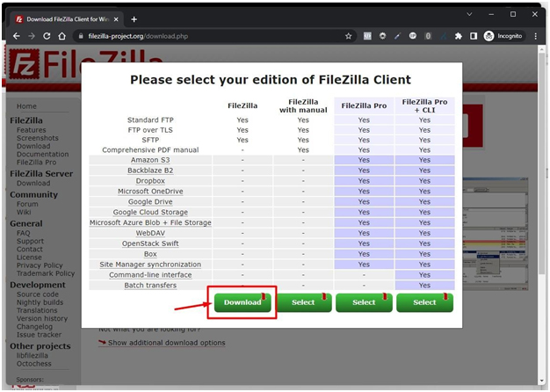
Task: Open Forum under Community
Action: coord(27,204)
